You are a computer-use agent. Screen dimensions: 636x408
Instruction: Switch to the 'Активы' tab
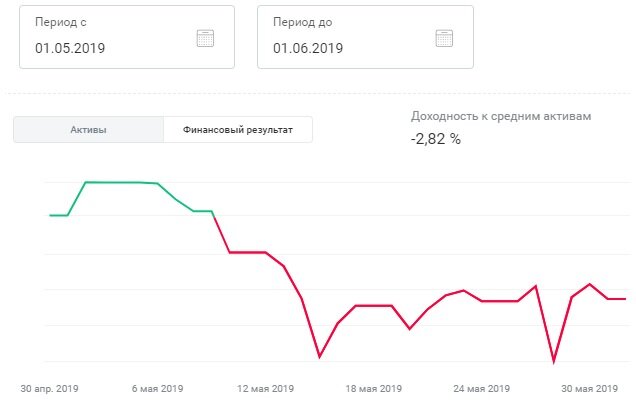point(88,130)
